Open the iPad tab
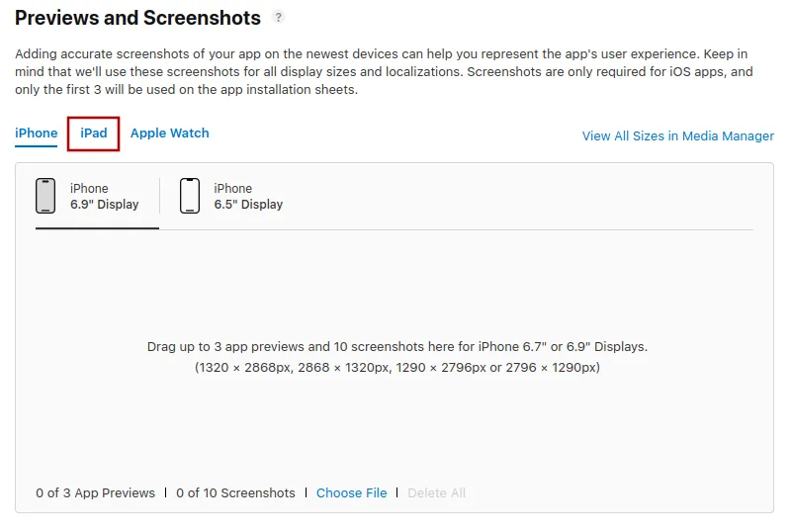Viewport: 792px width, 532px height. (94, 133)
